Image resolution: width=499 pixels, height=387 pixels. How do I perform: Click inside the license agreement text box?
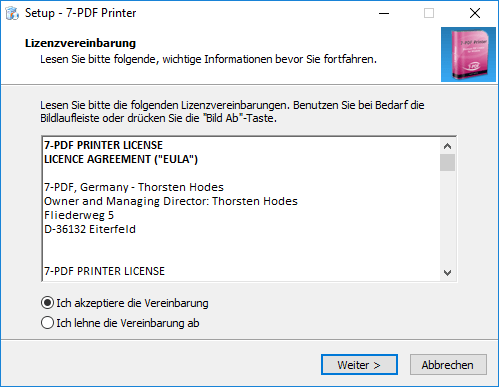(x=241, y=209)
